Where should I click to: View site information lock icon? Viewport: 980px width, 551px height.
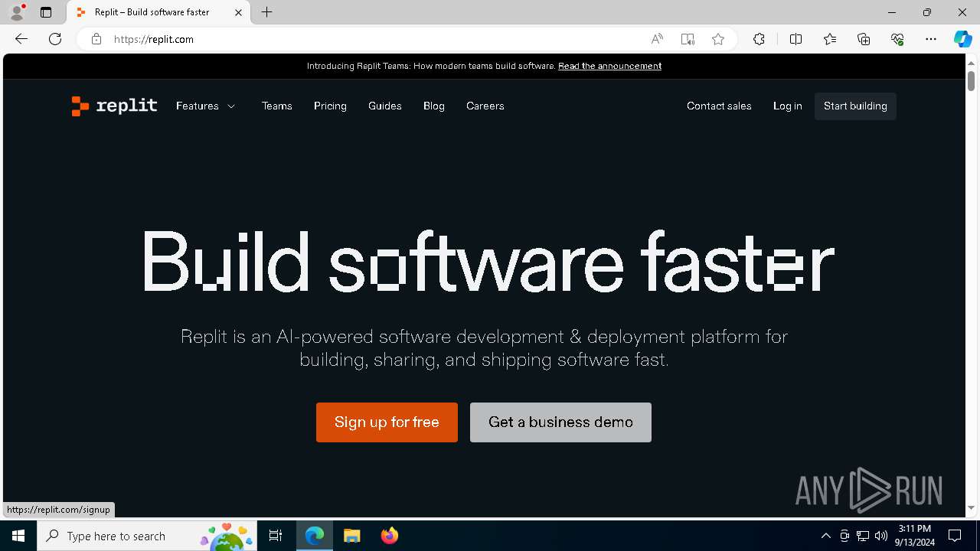pos(96,39)
